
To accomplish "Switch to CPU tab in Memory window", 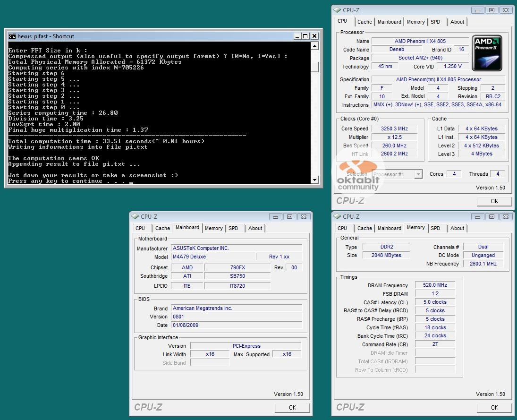I will [x=342, y=228].
